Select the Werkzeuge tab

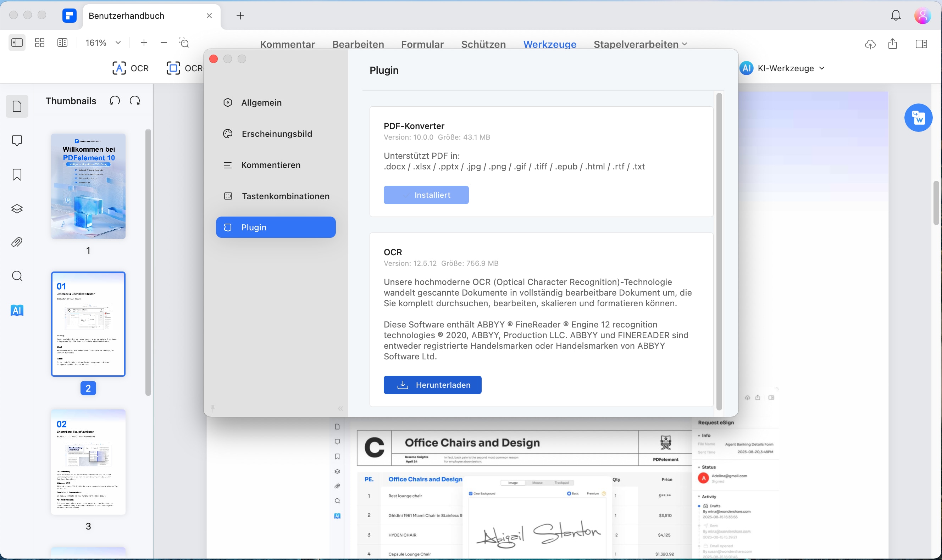[550, 44]
